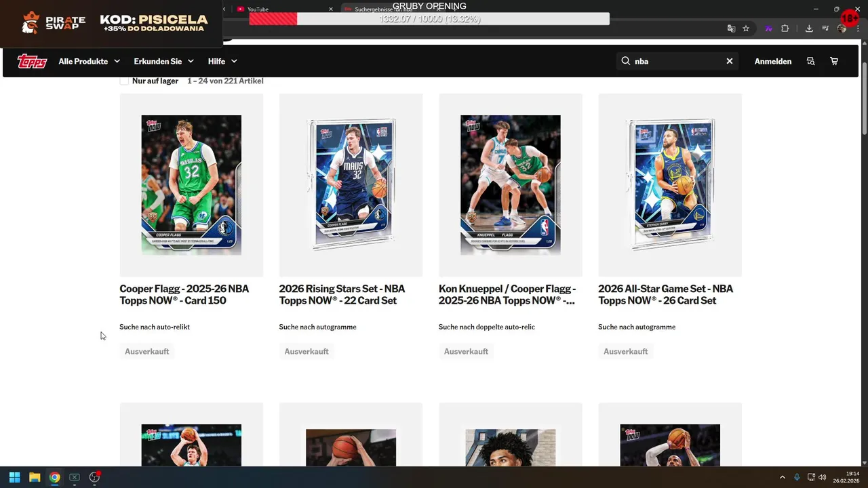Open 2026 Rising Stars Set title link
Image resolution: width=868 pixels, height=488 pixels.
(x=342, y=294)
